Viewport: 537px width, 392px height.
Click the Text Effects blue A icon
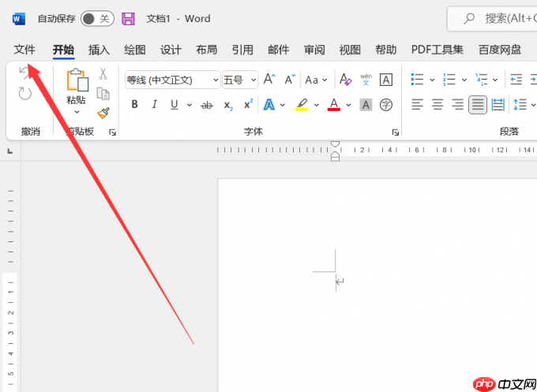click(269, 105)
